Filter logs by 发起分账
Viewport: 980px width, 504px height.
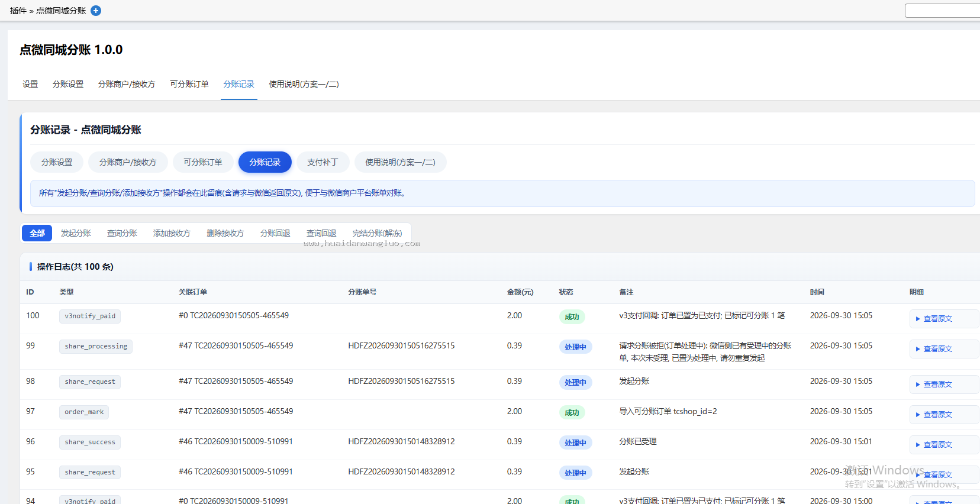click(x=76, y=233)
